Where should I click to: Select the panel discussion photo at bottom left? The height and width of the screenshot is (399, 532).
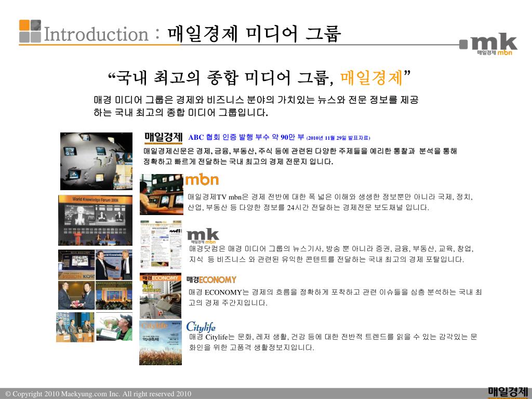pos(75,327)
